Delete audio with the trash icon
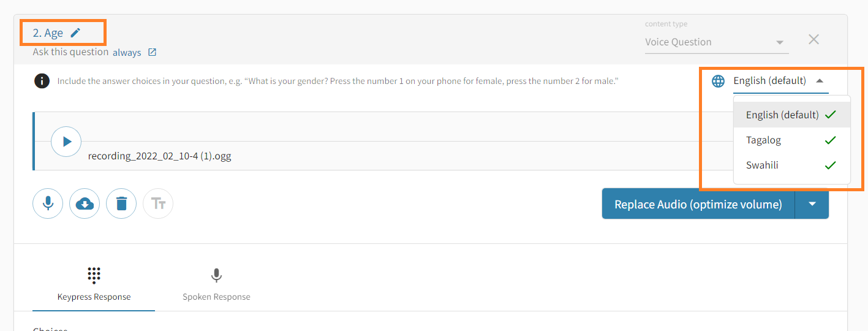 point(121,204)
